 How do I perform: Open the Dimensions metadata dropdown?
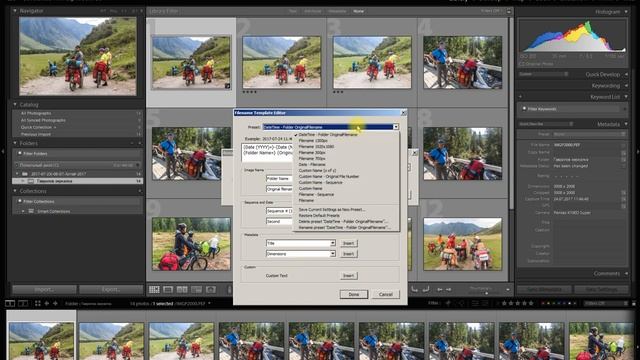(333, 254)
